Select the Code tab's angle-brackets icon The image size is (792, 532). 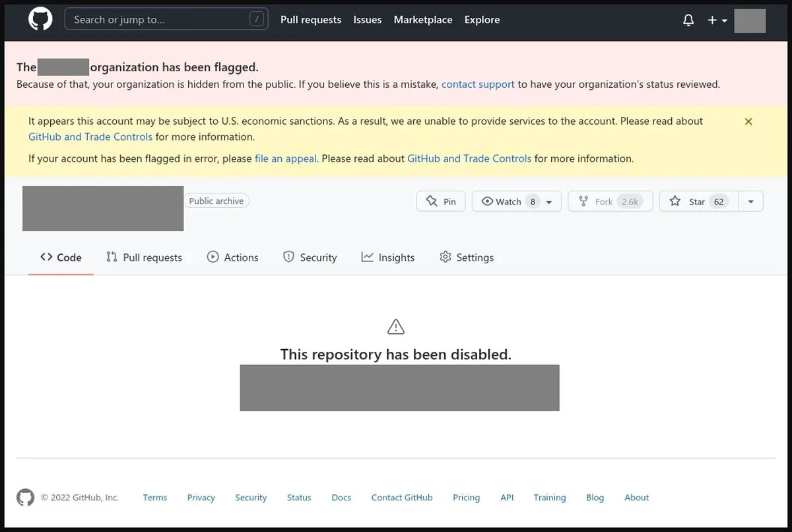[46, 257]
